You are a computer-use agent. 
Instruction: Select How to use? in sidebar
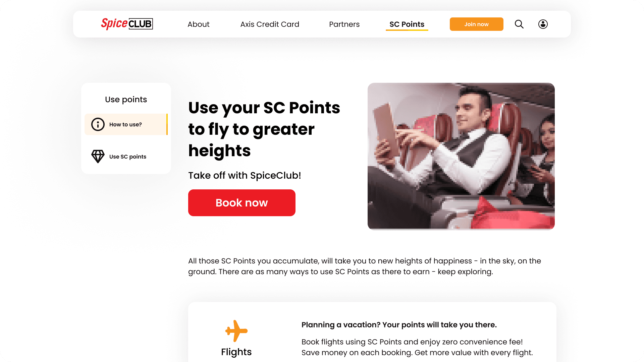click(126, 124)
